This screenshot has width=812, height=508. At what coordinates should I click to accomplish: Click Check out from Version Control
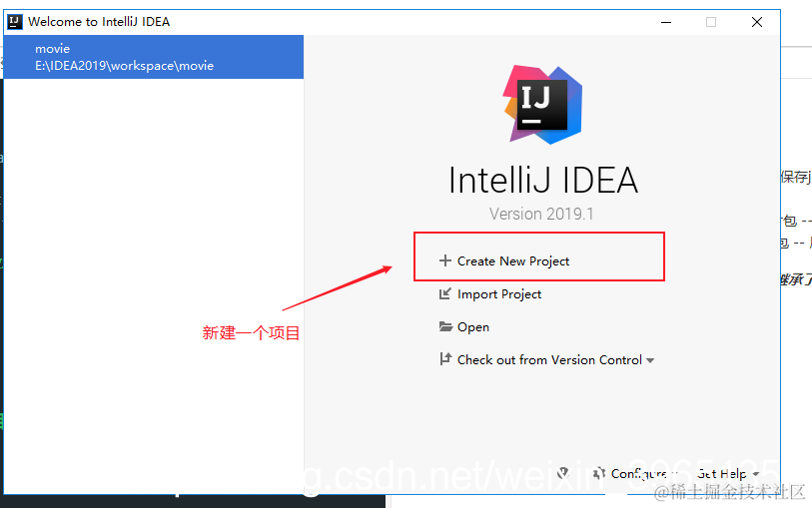549,360
